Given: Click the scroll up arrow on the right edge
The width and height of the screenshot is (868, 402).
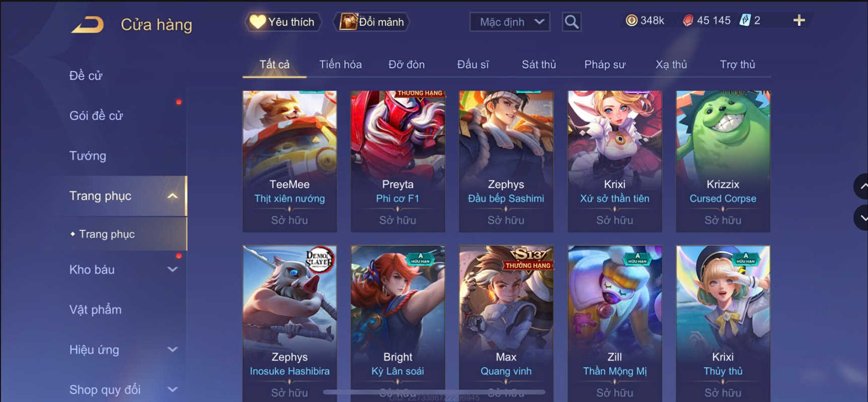Looking at the screenshot, I should point(862,186).
